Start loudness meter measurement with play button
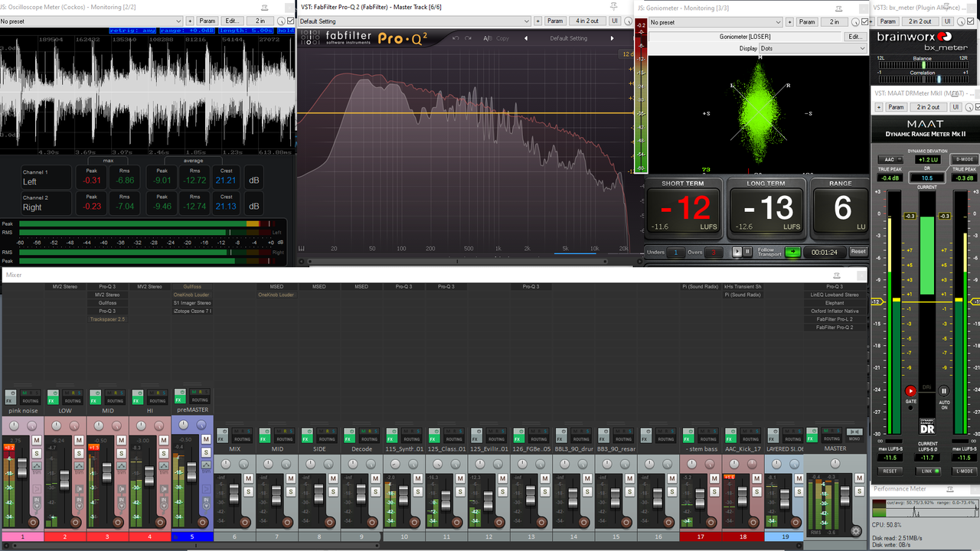Viewport: 980px width, 551px height. click(737, 252)
